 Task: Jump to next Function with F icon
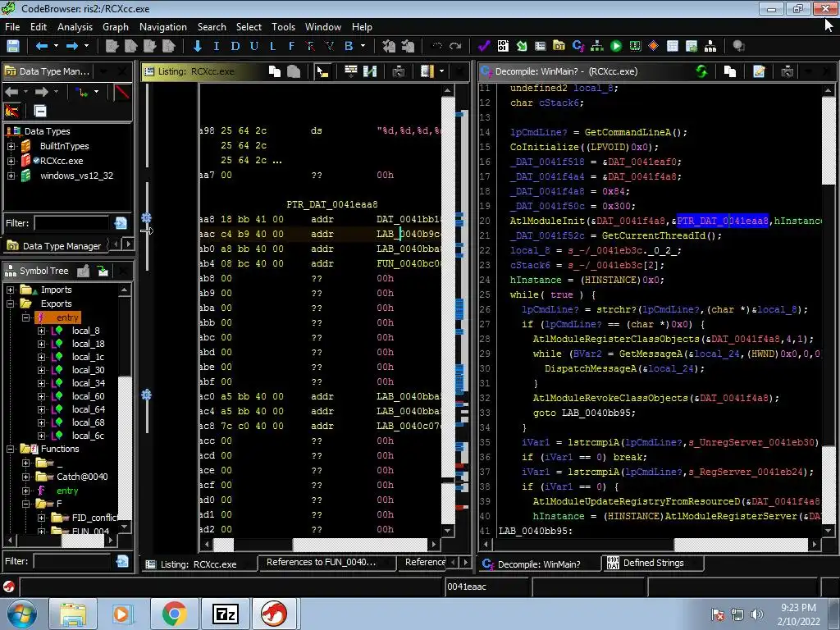point(291,46)
